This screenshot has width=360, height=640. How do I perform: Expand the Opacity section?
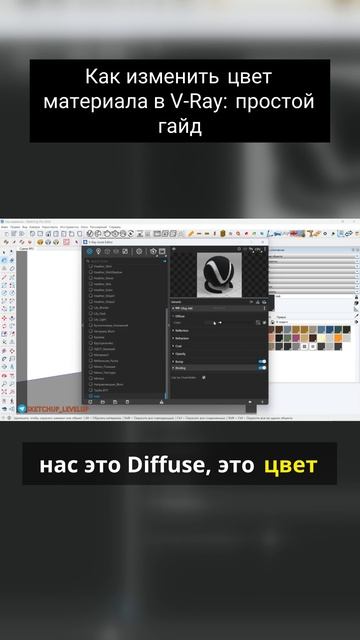click(x=179, y=354)
